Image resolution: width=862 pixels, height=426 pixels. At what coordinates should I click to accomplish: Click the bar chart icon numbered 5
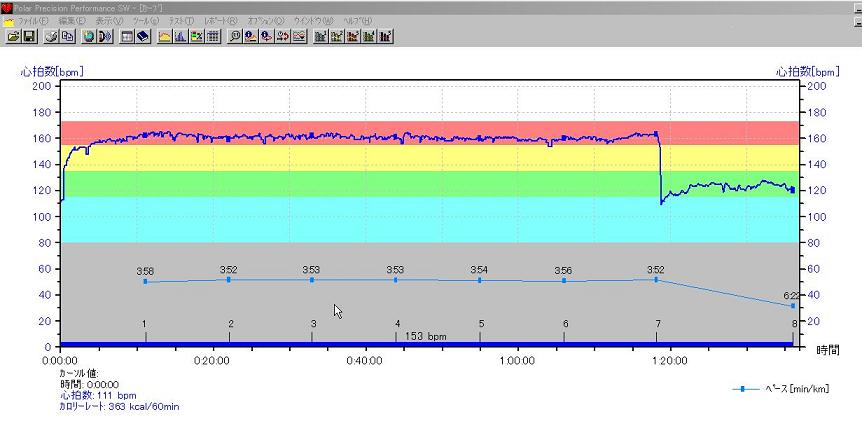pos(385,37)
